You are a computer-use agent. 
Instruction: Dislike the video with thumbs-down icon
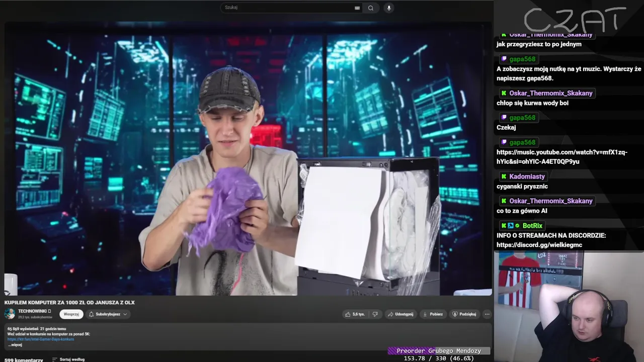375,314
